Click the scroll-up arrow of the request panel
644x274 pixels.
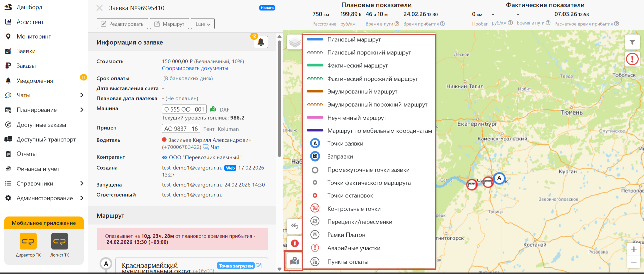[279, 36]
